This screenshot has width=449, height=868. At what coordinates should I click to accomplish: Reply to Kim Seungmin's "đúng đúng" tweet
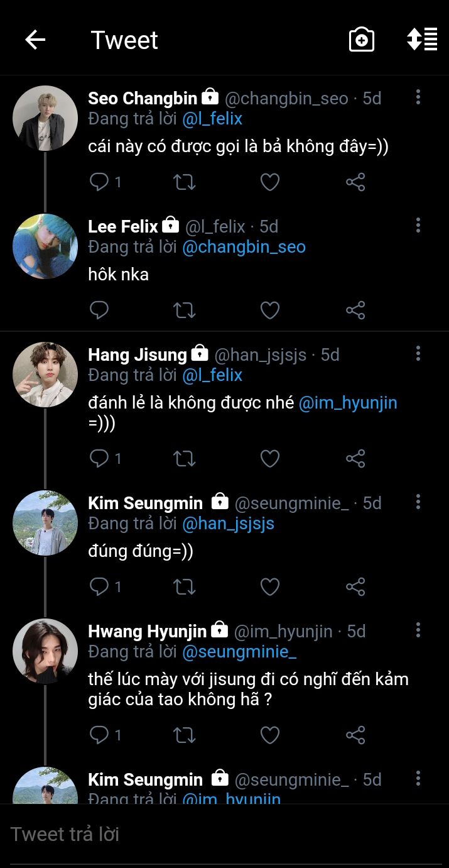99,587
